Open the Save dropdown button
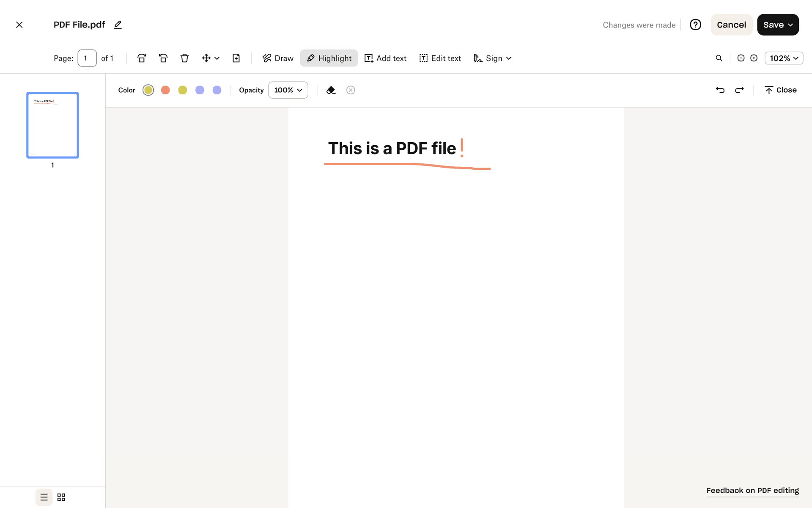 [x=778, y=25]
